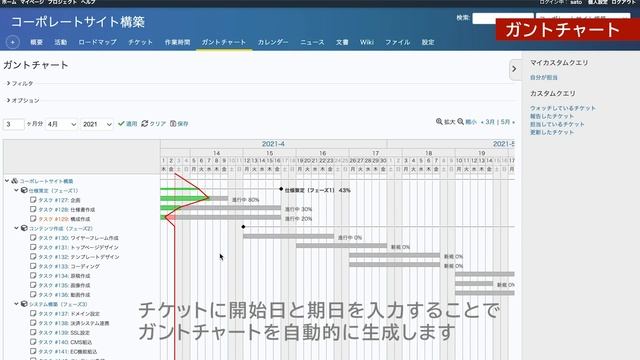Image resolution: width=640 pixels, height=360 pixels.
Task: Click the ticket icon of タスク #137
Action: click(33, 313)
